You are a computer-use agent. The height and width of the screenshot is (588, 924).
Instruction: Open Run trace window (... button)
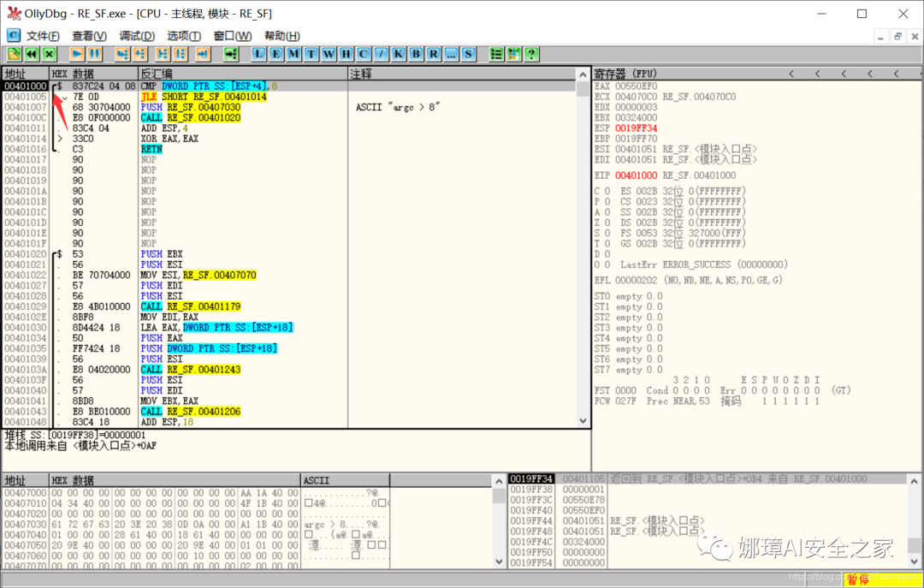click(451, 54)
